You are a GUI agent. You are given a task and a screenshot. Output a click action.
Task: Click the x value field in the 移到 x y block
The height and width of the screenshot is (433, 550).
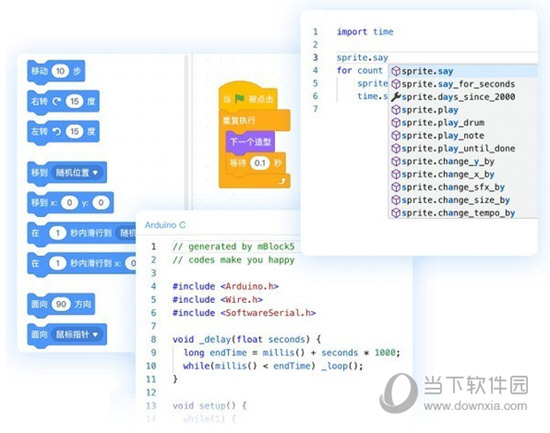(69, 202)
